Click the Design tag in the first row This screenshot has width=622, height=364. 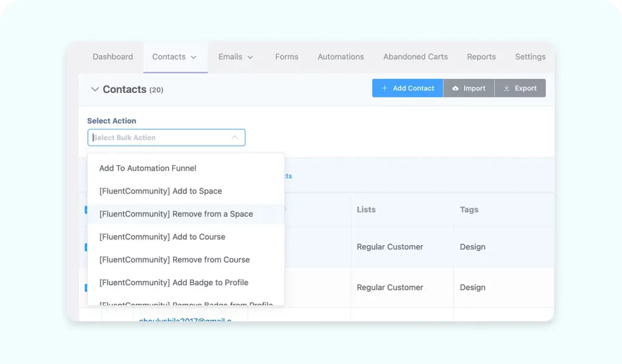473,247
